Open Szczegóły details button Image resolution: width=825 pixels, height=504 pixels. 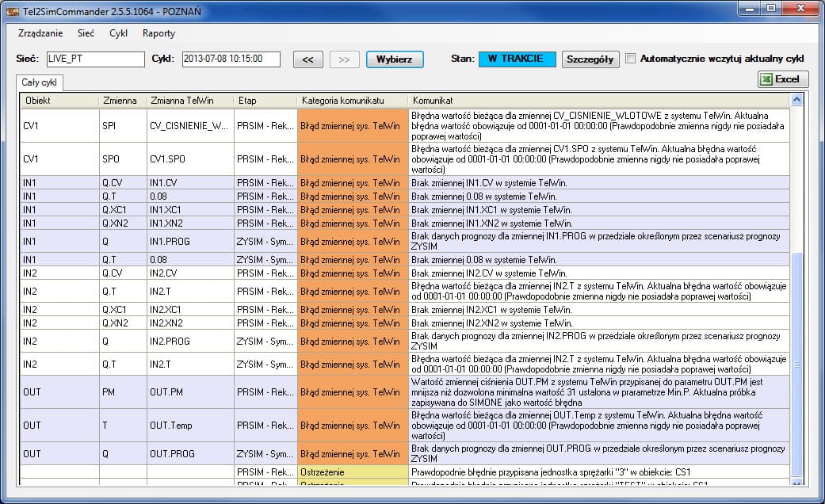[x=590, y=59]
